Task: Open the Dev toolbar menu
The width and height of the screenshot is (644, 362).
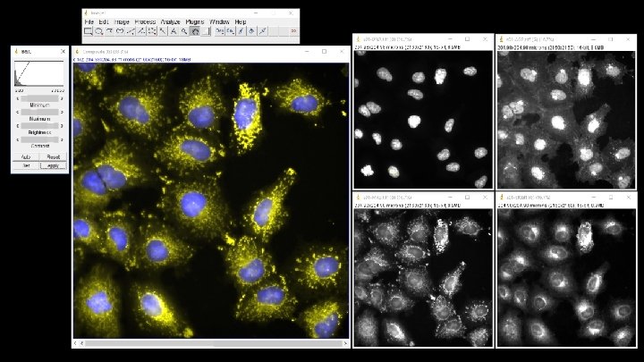Action: click(220, 31)
